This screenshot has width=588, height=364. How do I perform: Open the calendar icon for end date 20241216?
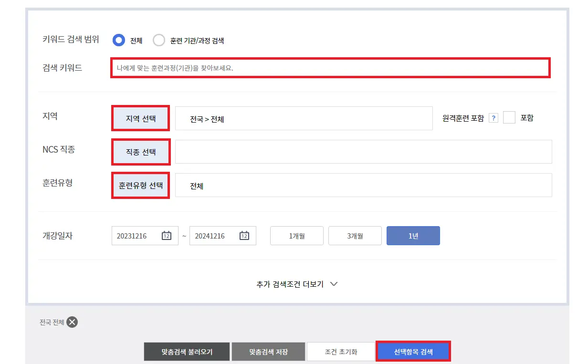coord(244,235)
